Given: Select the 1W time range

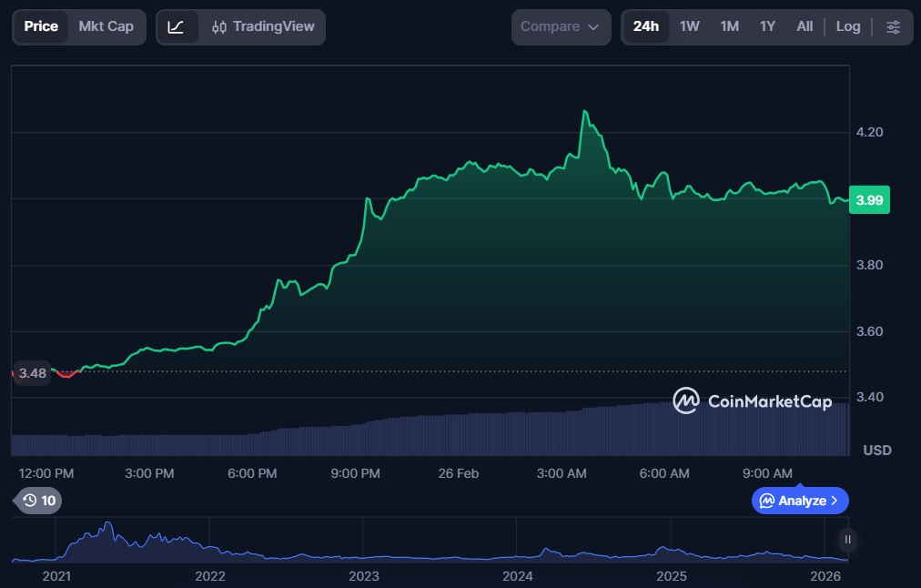Looking at the screenshot, I should 689,27.
